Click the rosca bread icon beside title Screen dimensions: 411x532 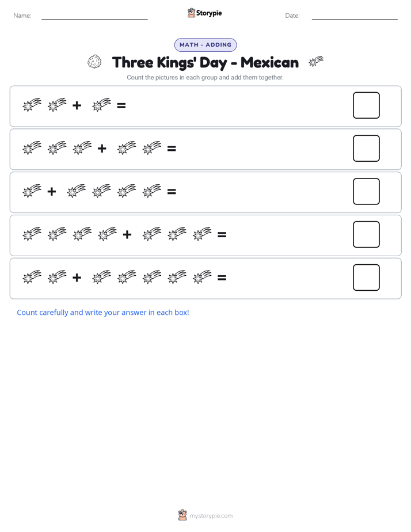(x=94, y=62)
